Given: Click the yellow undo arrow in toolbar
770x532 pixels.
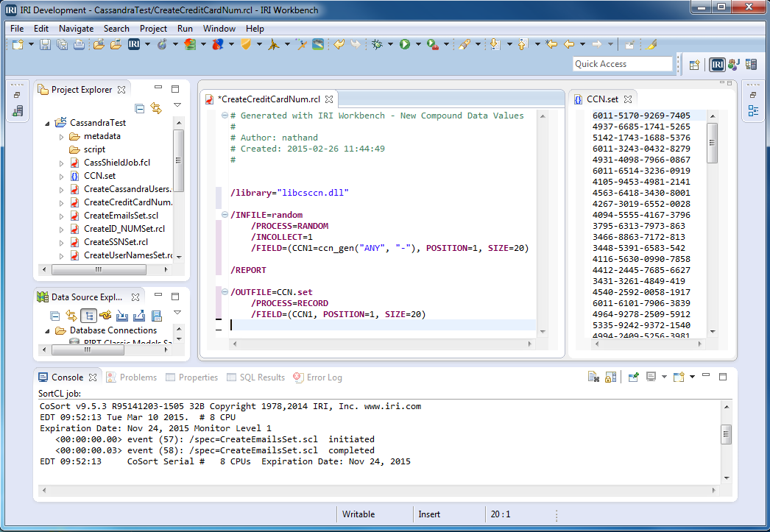Looking at the screenshot, I should pos(339,45).
